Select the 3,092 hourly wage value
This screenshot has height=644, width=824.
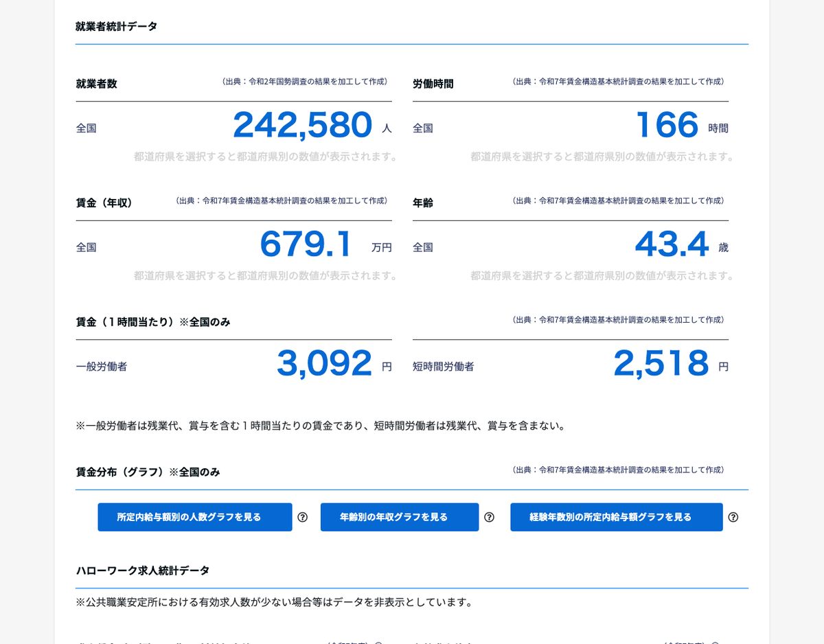[325, 364]
